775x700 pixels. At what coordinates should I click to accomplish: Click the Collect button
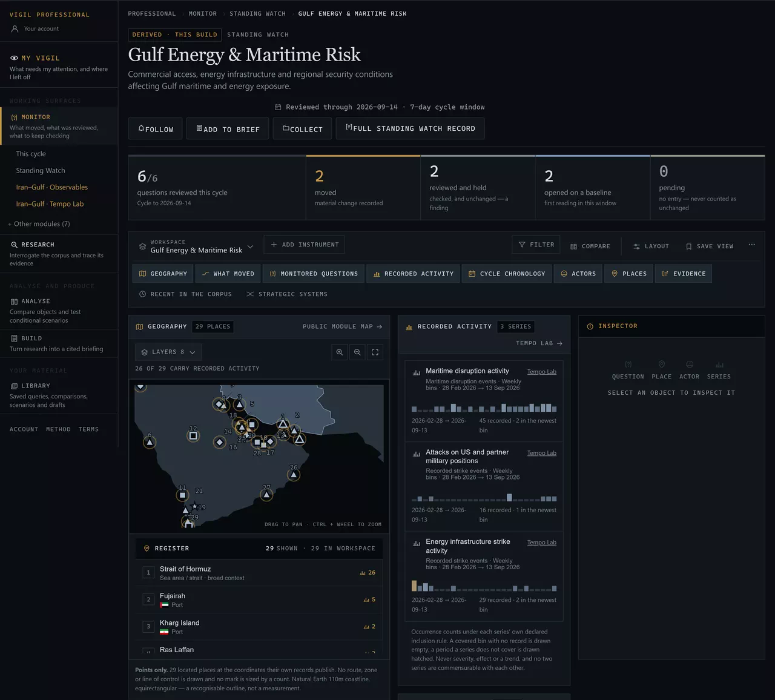click(302, 128)
